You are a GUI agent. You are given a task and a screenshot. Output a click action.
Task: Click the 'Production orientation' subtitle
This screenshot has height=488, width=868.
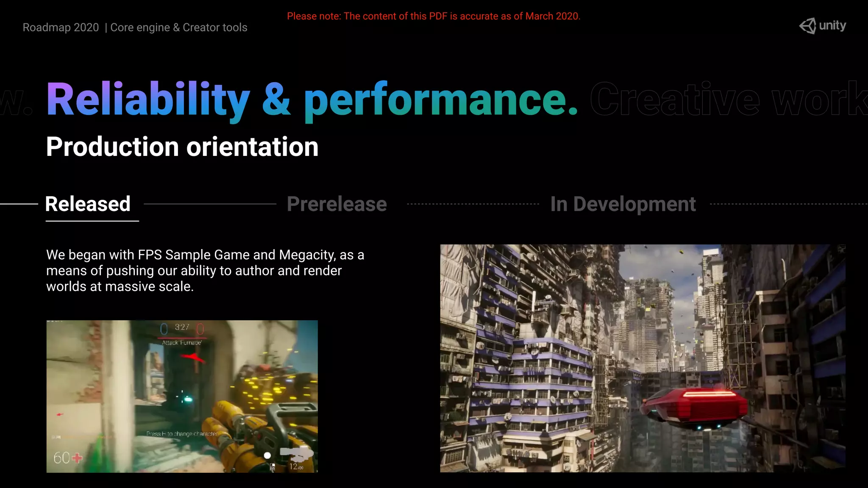click(x=182, y=147)
